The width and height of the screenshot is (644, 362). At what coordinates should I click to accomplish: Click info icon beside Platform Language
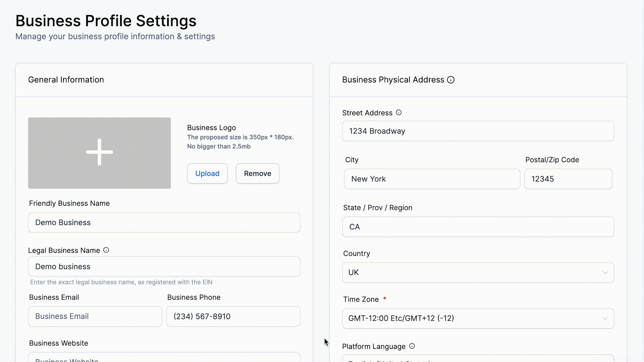[412, 346]
